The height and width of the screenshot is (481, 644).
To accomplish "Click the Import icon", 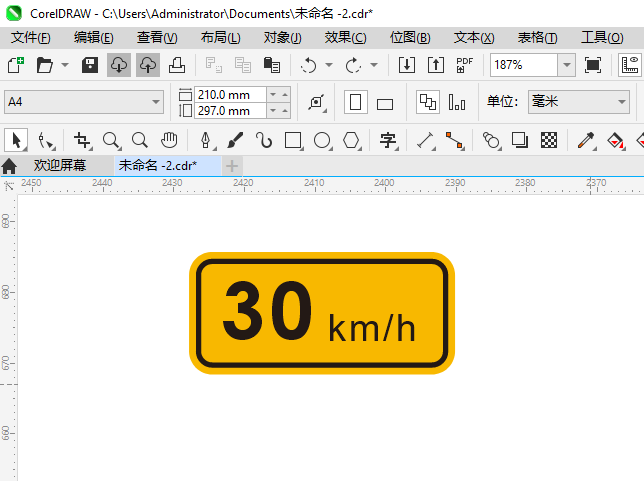I will [407, 65].
